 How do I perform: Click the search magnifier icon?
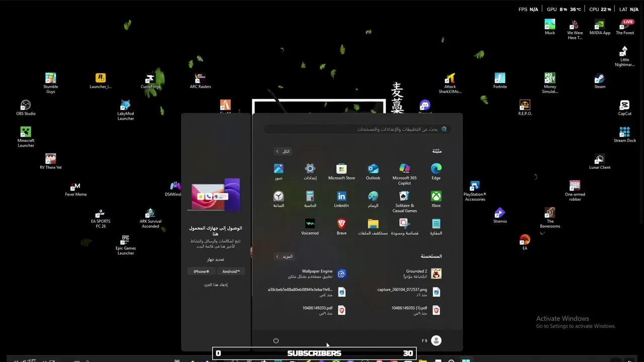coord(444,129)
